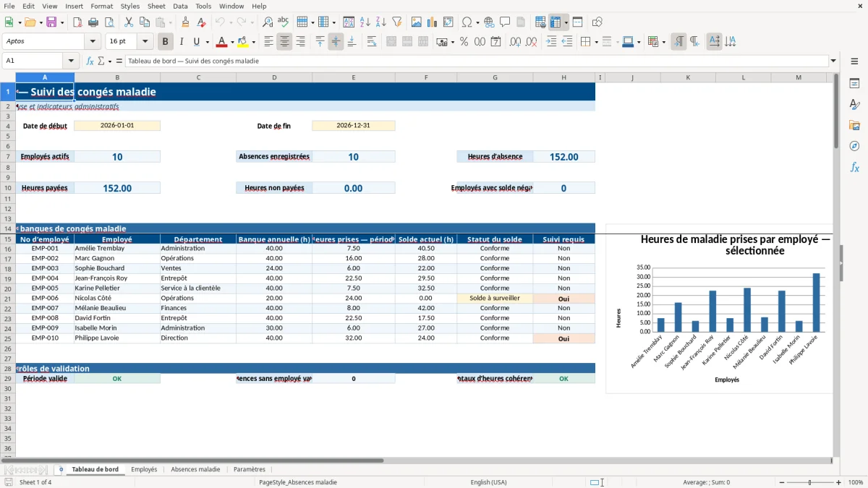
Task: Toggle Wrap Text
Action: [x=372, y=42]
